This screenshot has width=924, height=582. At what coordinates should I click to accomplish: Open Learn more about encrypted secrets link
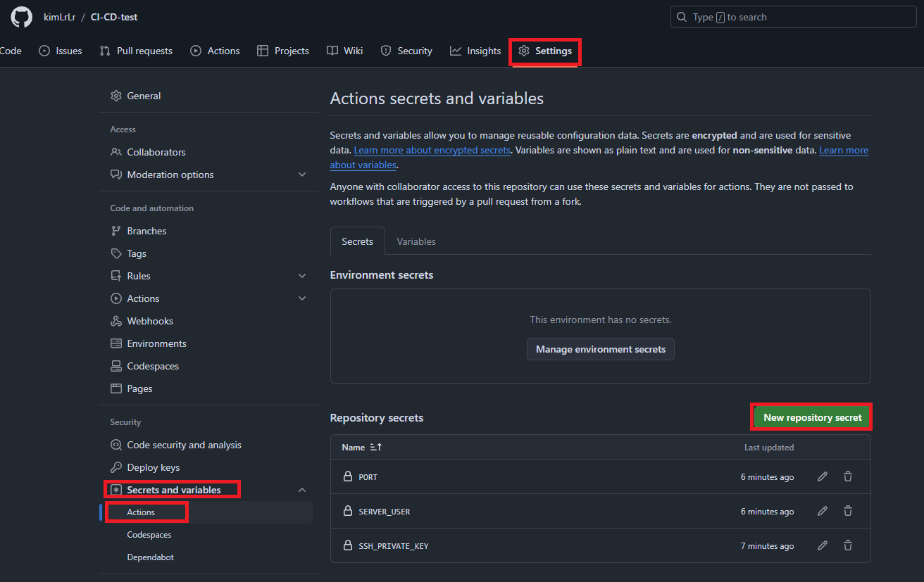(432, 150)
